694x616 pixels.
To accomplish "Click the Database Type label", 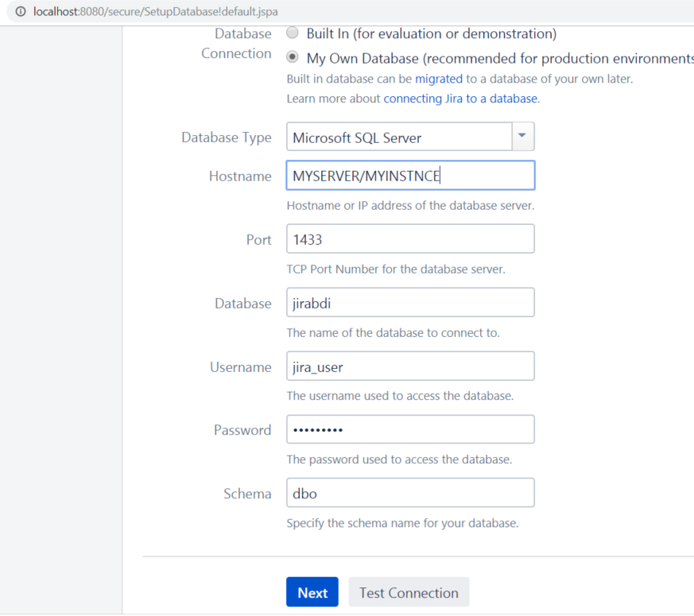I will pos(227,138).
